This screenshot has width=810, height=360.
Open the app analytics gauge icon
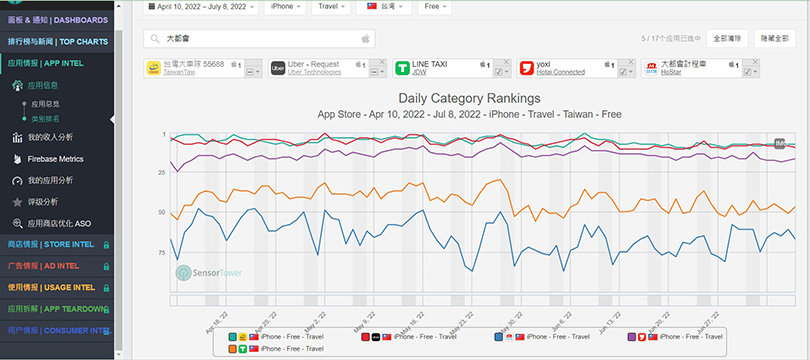[17, 181]
